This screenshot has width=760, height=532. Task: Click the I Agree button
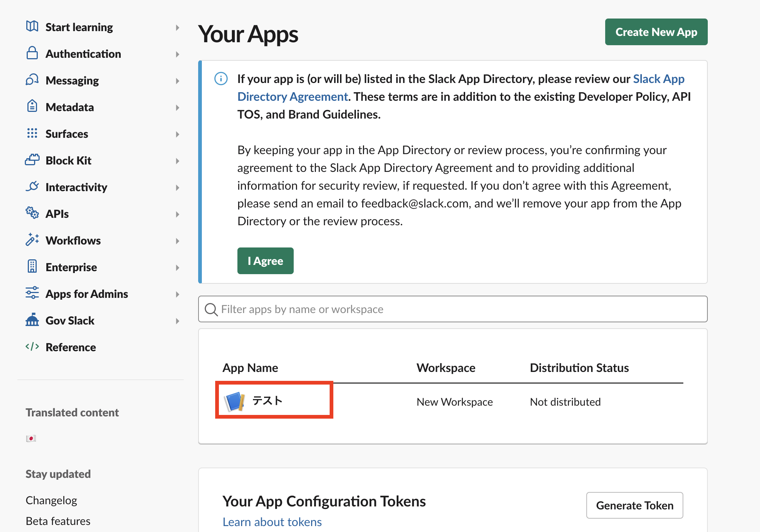tap(265, 261)
